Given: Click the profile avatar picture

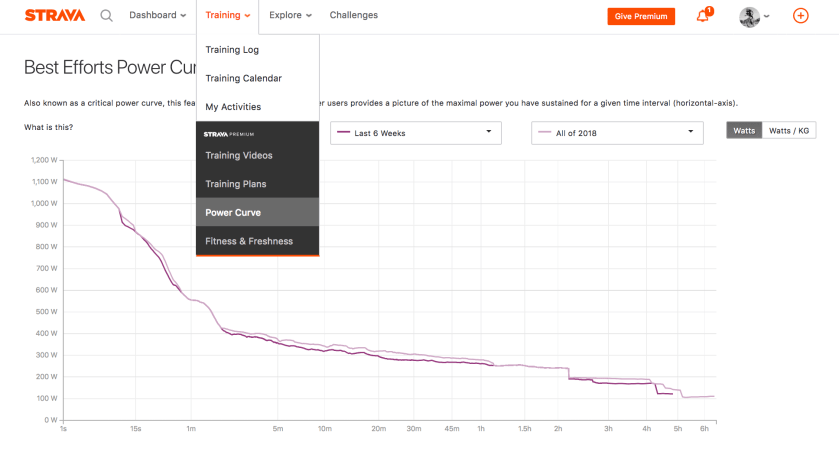Looking at the screenshot, I should [x=749, y=16].
